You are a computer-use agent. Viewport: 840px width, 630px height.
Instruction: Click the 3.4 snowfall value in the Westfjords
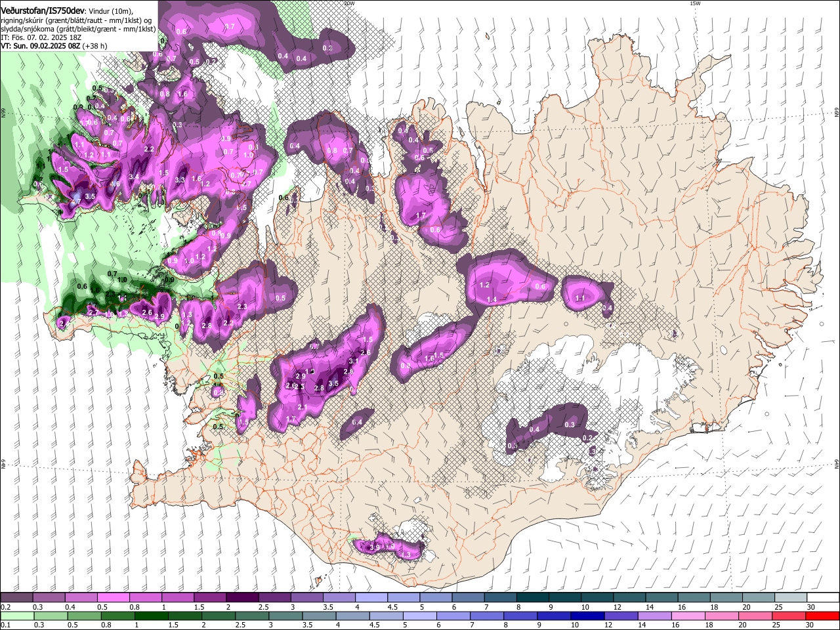[x=134, y=177]
